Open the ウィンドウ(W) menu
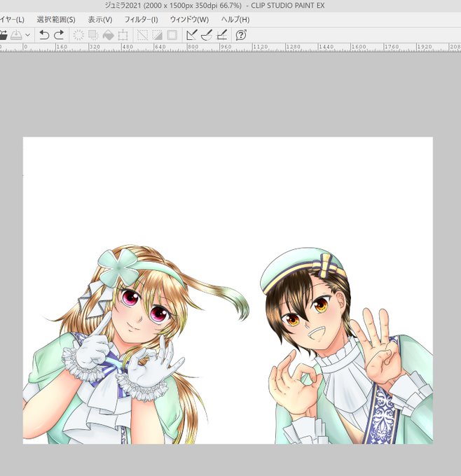461x476 pixels. [189, 20]
